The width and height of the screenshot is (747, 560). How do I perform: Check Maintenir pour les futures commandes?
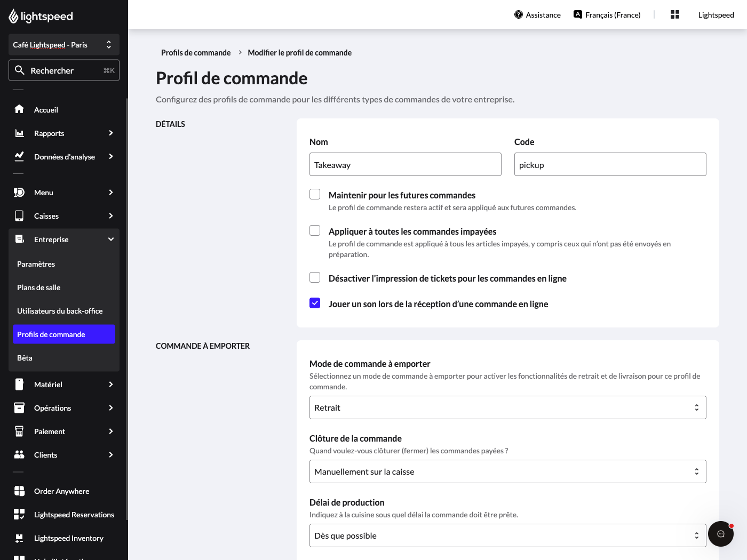point(315,194)
